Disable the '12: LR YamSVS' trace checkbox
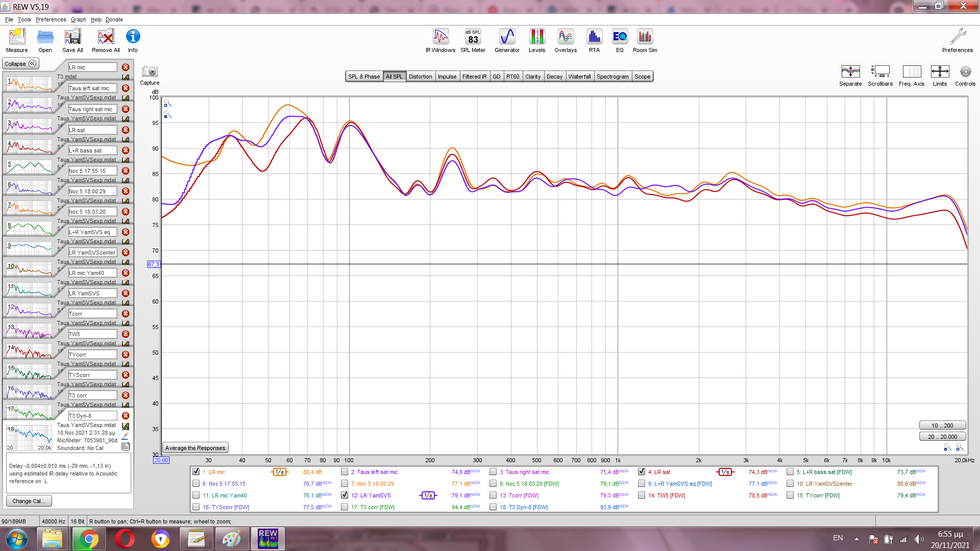This screenshot has height=551, width=980. coord(345,495)
